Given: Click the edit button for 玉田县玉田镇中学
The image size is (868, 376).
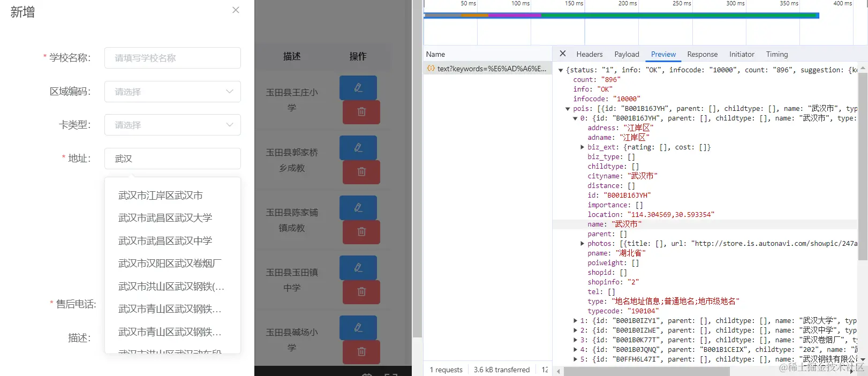Looking at the screenshot, I should [358, 268].
